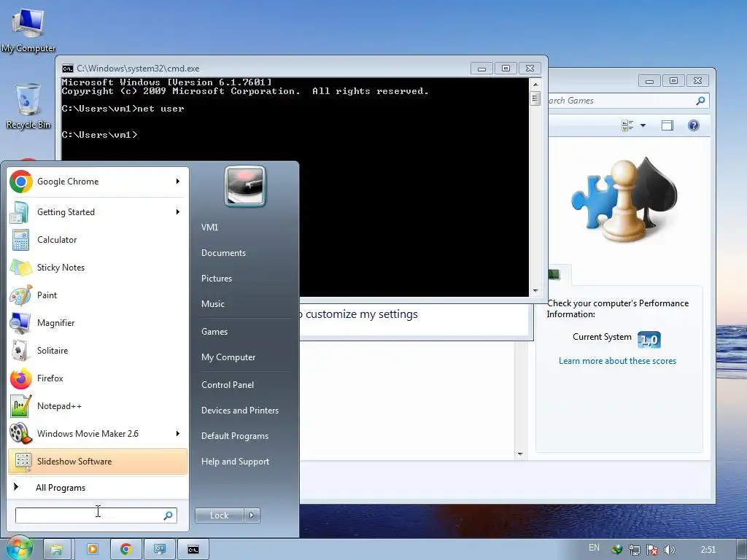Click volume speaker tray icon
The height and width of the screenshot is (560, 747).
point(670,550)
